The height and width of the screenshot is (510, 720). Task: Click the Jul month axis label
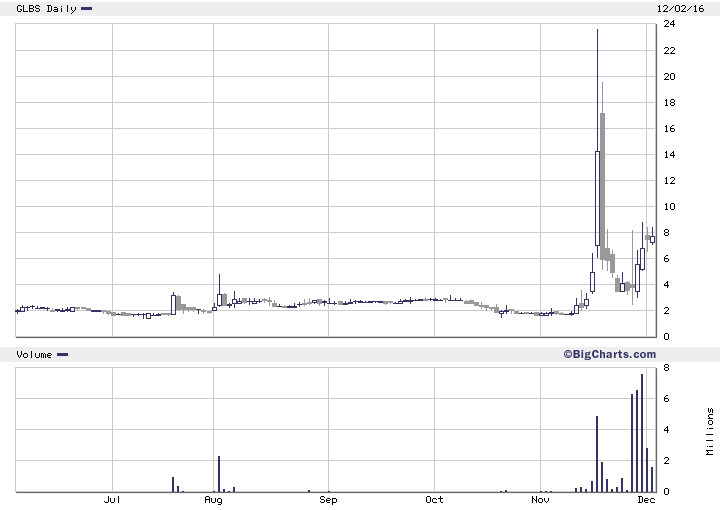[112, 500]
